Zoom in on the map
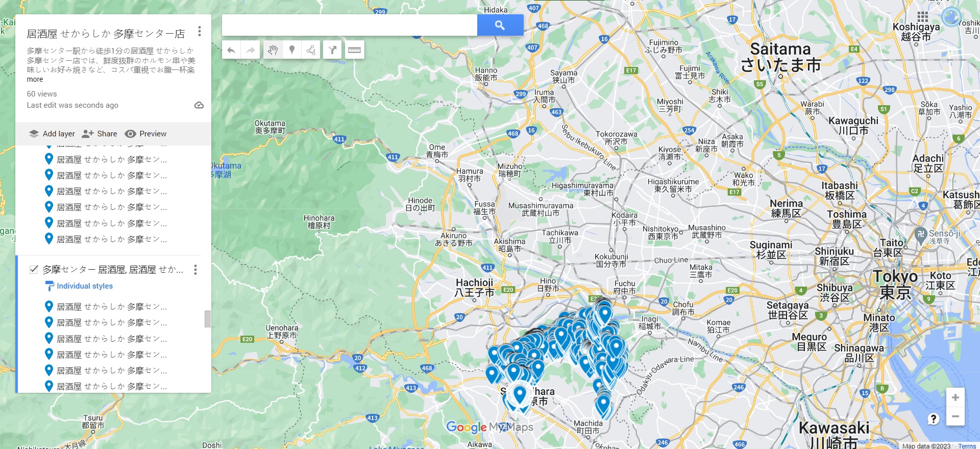 click(955, 397)
